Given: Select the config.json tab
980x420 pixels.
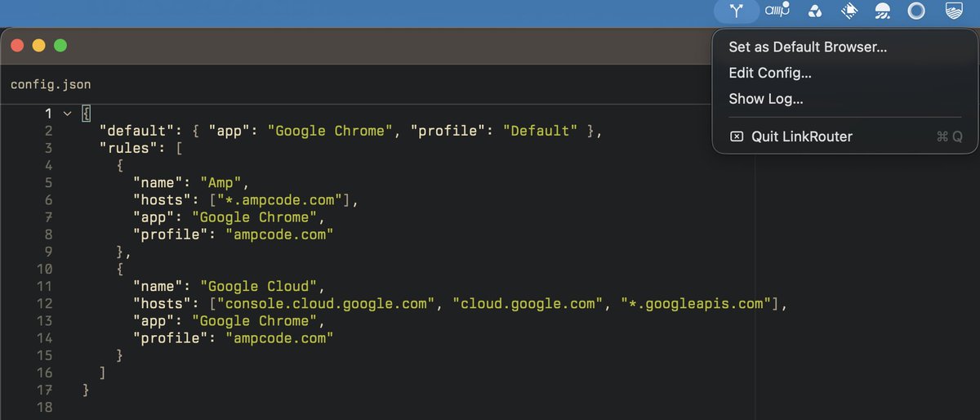Looking at the screenshot, I should coord(51,84).
